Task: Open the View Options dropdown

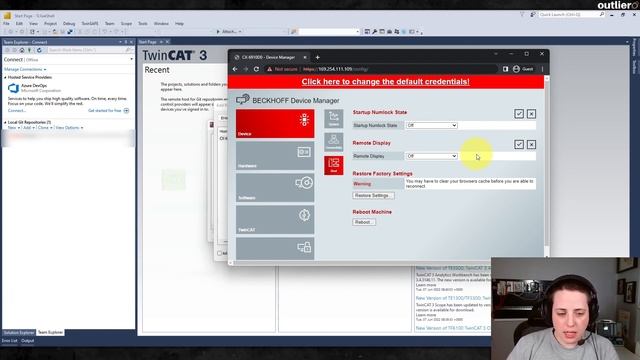Action: 69,128
